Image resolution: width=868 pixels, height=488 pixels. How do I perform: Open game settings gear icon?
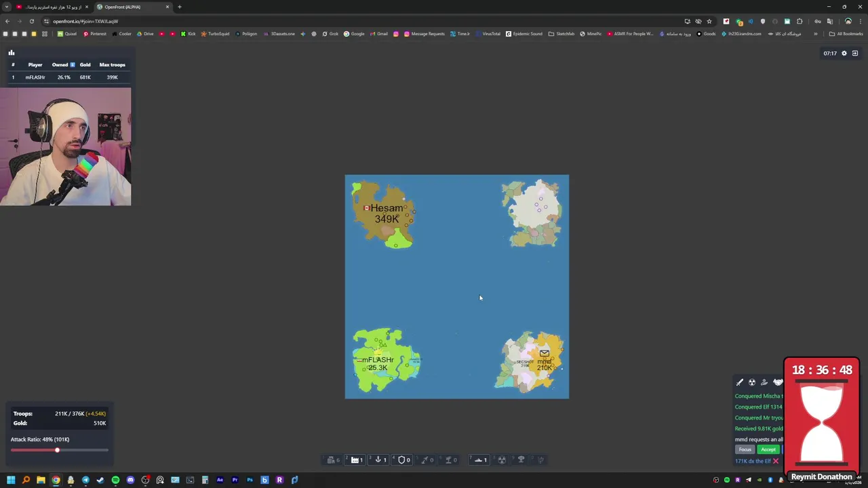[844, 53]
